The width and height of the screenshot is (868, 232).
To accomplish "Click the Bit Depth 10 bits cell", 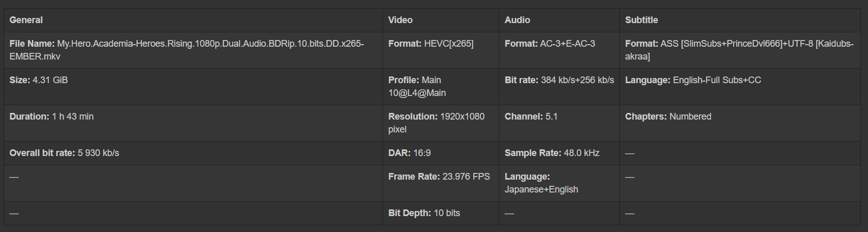I will [x=424, y=213].
